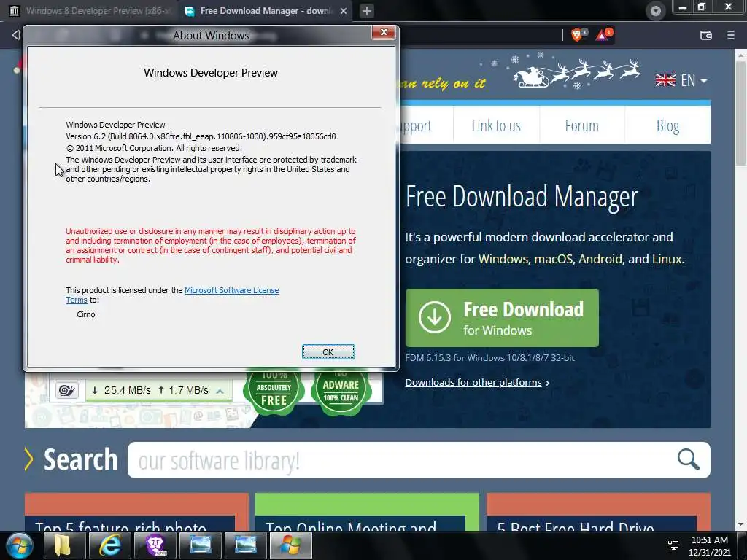Click the licensee name Cirno
Viewport: 747px width, 560px height.
pos(86,314)
